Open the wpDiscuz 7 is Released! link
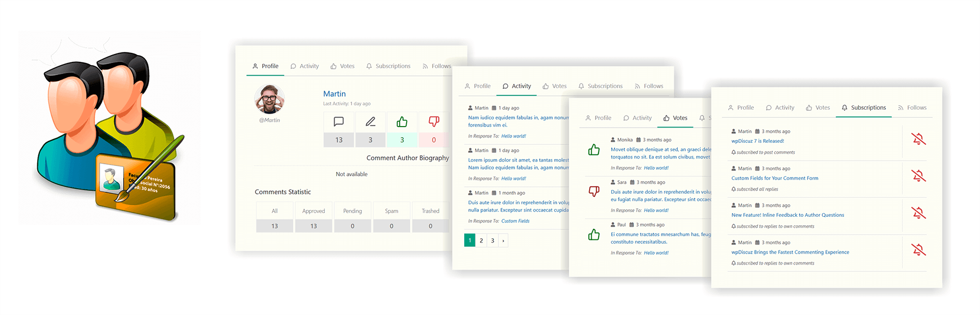 [758, 141]
